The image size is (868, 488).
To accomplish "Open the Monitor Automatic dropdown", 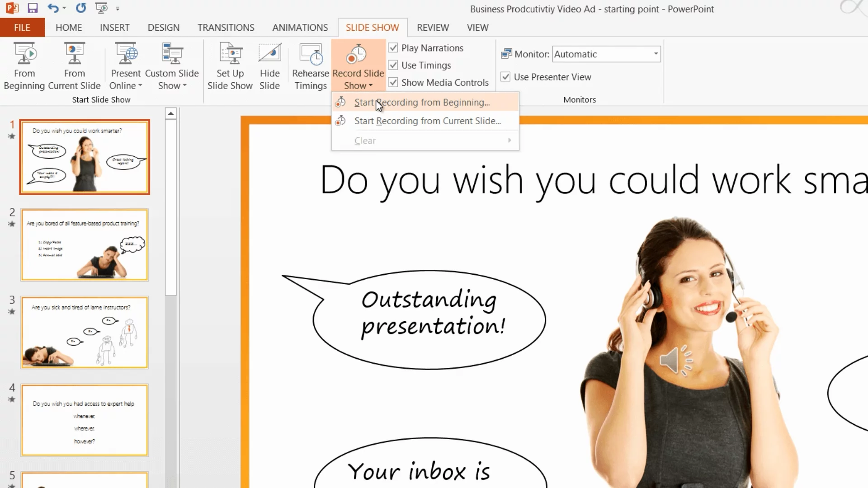I will pos(656,54).
